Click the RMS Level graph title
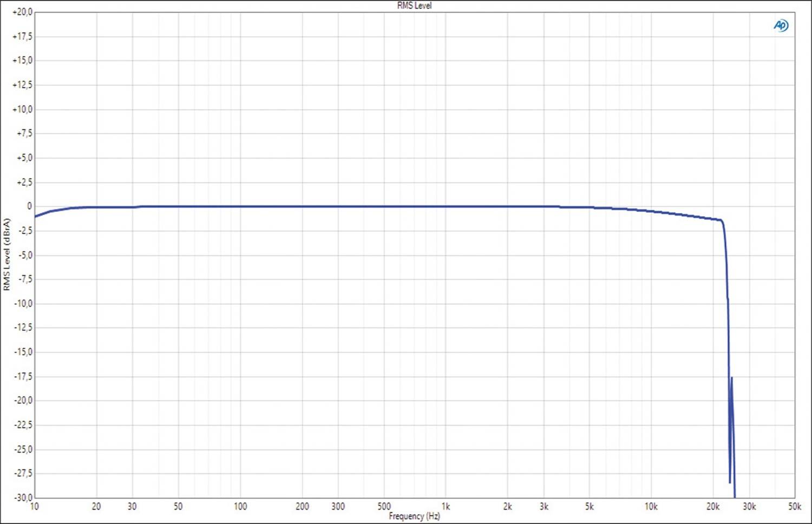The width and height of the screenshot is (812, 524). click(414, 5)
